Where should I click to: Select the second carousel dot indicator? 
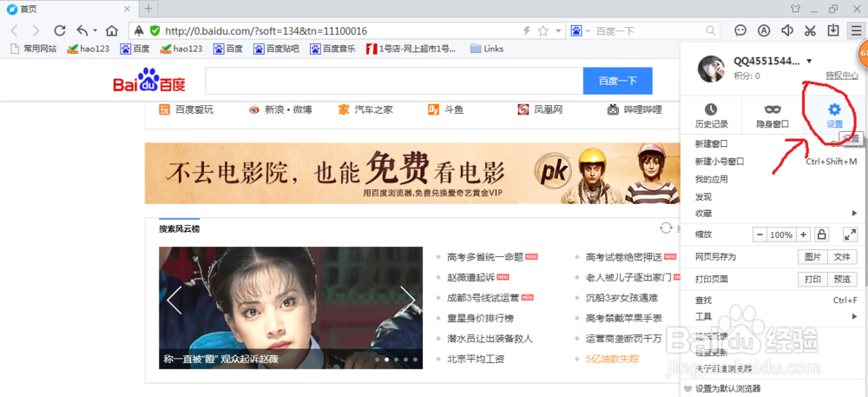click(x=386, y=360)
